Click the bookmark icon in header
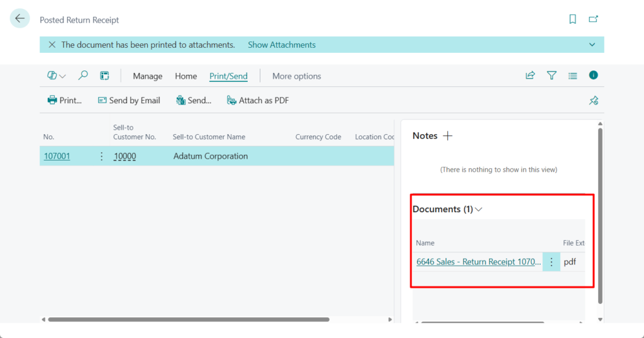The width and height of the screenshot is (644, 338). pyautogui.click(x=572, y=20)
